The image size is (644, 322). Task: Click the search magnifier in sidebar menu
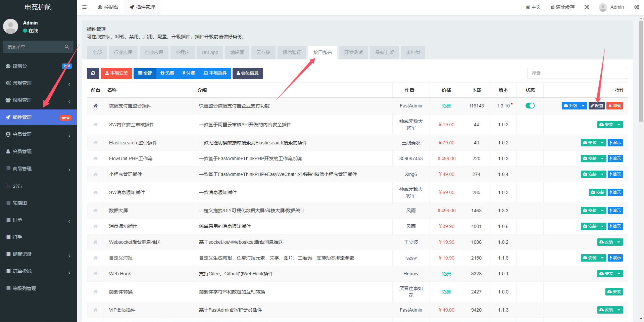(x=67, y=47)
